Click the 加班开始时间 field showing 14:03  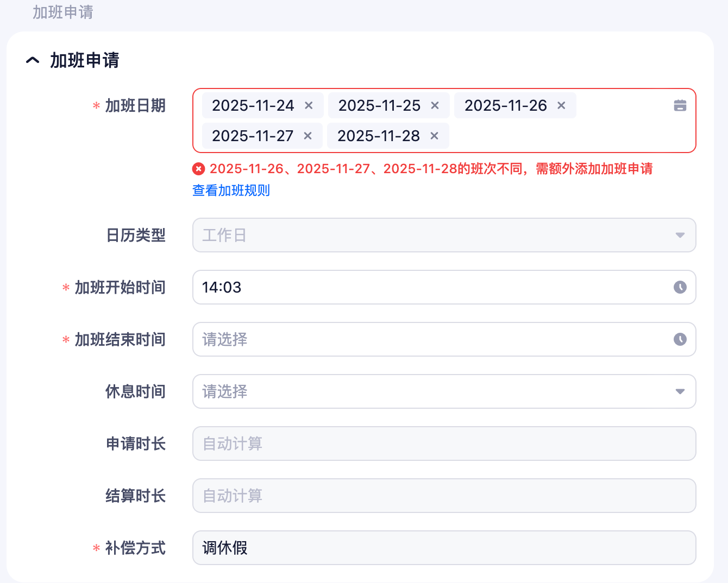tap(429, 287)
